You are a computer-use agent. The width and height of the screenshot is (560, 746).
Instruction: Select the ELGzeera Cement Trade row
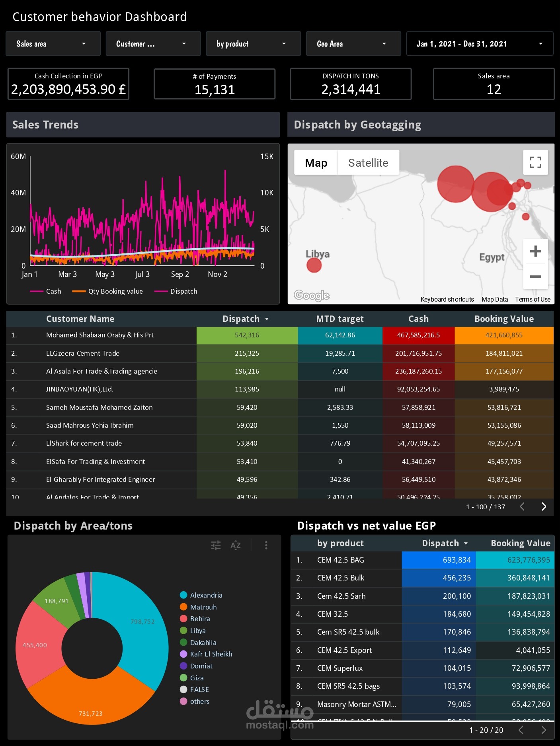pos(280,353)
